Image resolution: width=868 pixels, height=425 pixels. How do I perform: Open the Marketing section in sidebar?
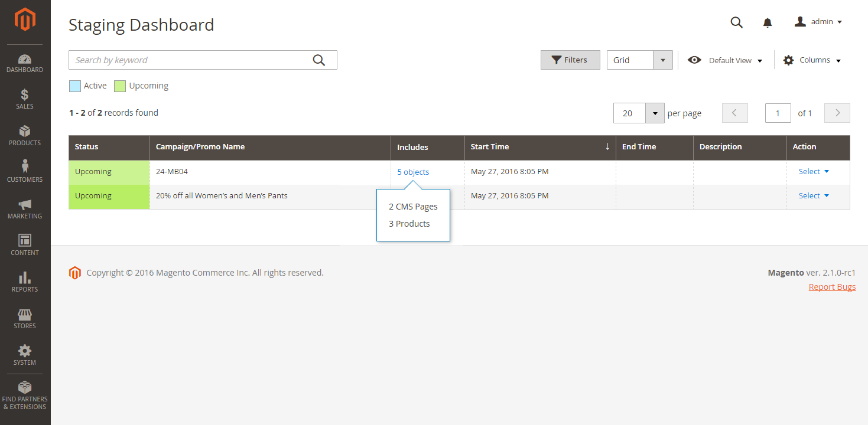pos(24,209)
